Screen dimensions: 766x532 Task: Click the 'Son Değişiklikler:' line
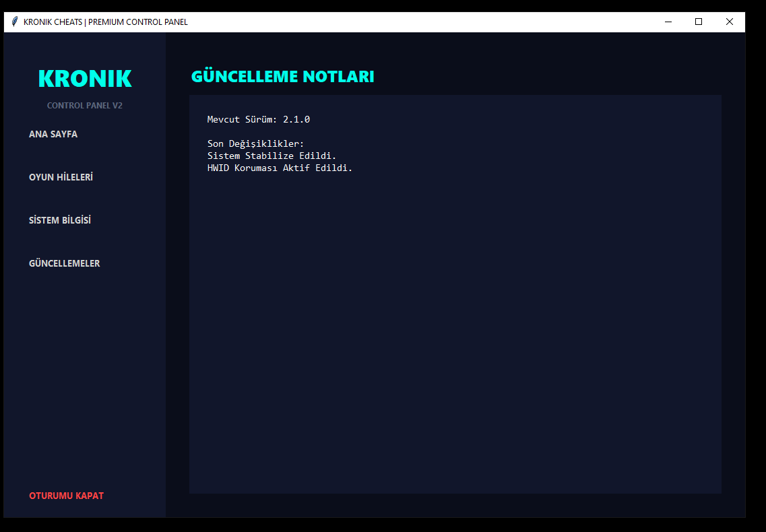(255, 143)
